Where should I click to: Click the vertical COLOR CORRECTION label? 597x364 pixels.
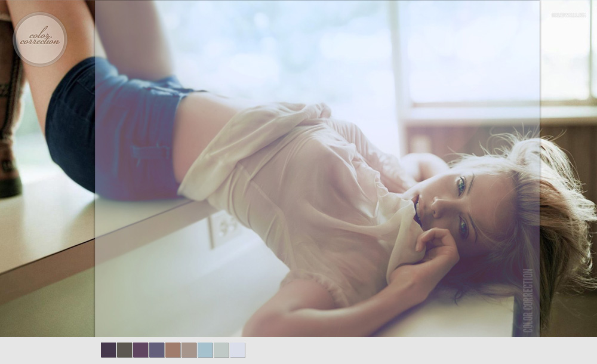[527, 301]
